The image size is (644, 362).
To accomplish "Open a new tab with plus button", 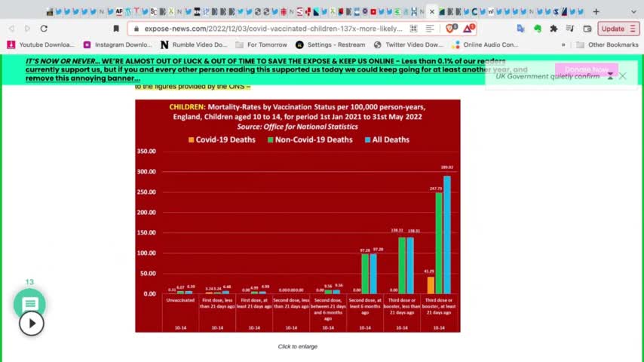I will point(596,12).
